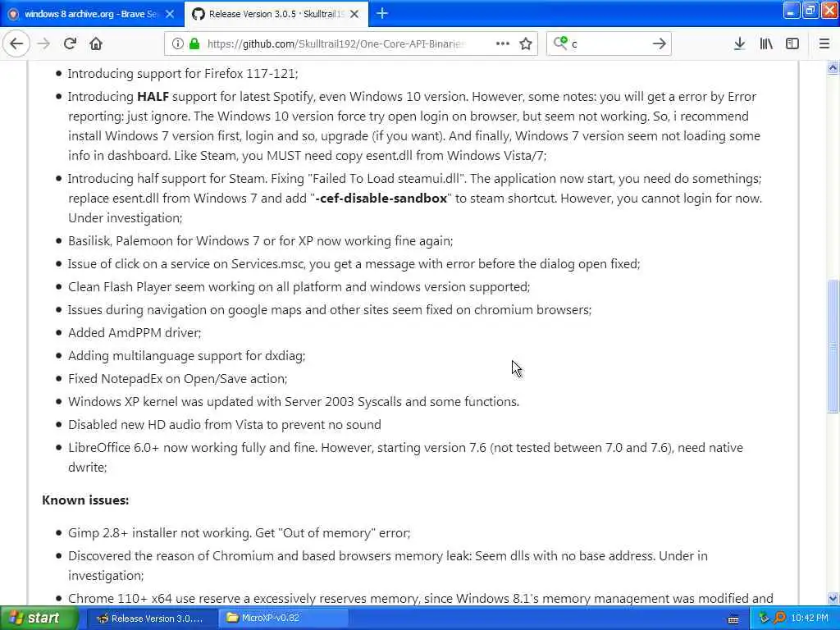
Task: Click 'Adding multilanguage support for dxdiag' line
Action: [186, 356]
